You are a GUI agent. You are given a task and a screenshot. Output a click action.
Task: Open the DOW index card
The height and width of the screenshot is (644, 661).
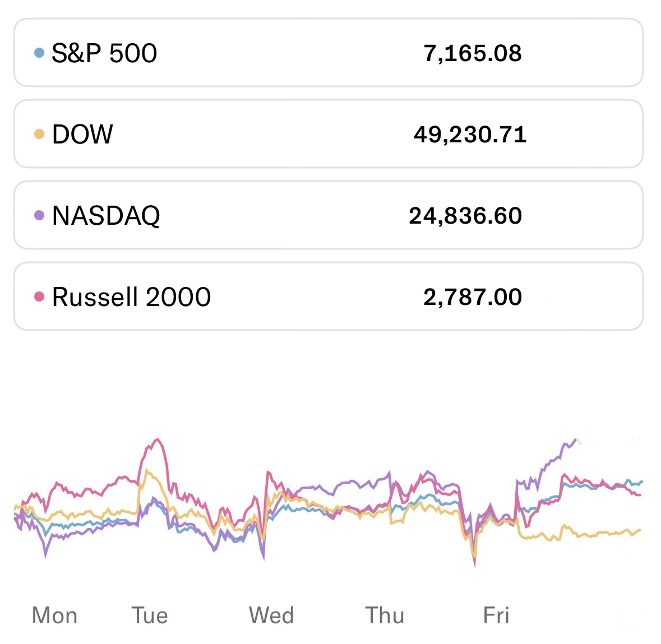click(328, 134)
